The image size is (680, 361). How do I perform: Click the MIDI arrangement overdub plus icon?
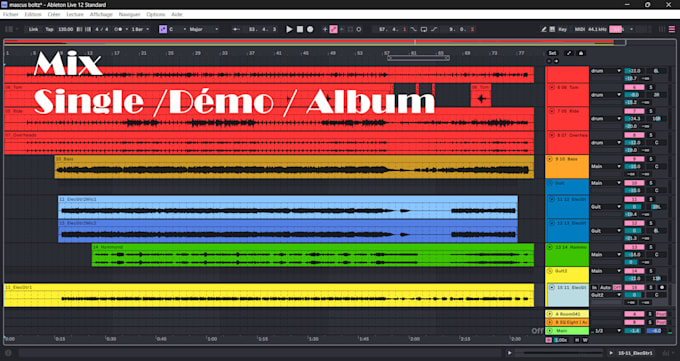[x=325, y=30]
